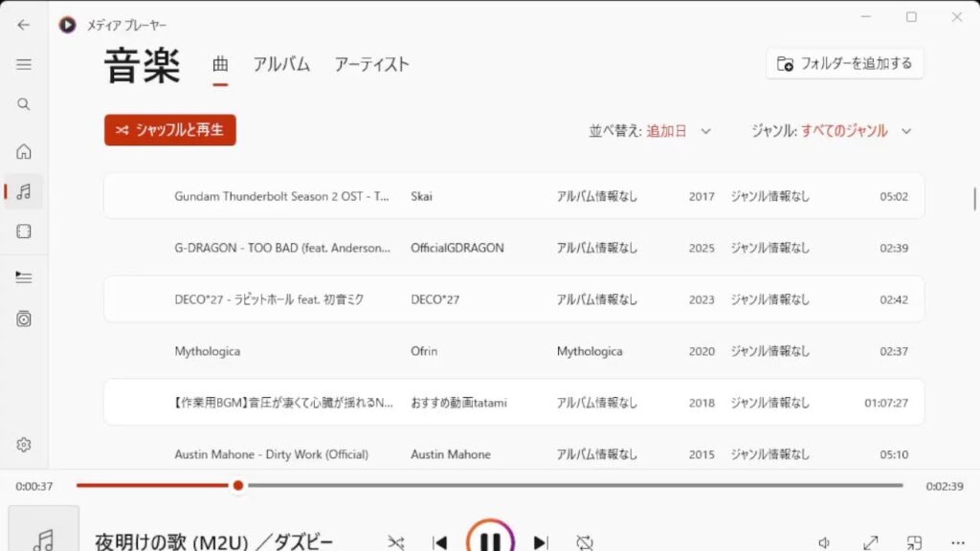Open settings gear in sidebar
This screenshot has height=551, width=980.
coord(24,445)
